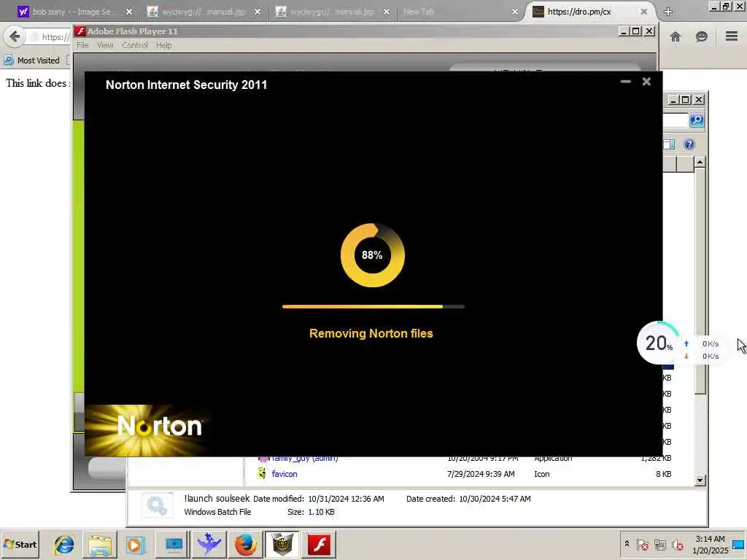Viewport: 747px width, 560px height.
Task: Open Internet Explorer from the taskbar
Action: click(x=64, y=544)
